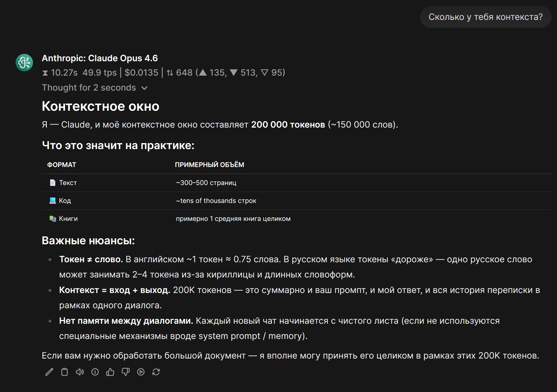Click the 'ФОРМАТ' table column header
This screenshot has width=557, height=392.
(62, 165)
